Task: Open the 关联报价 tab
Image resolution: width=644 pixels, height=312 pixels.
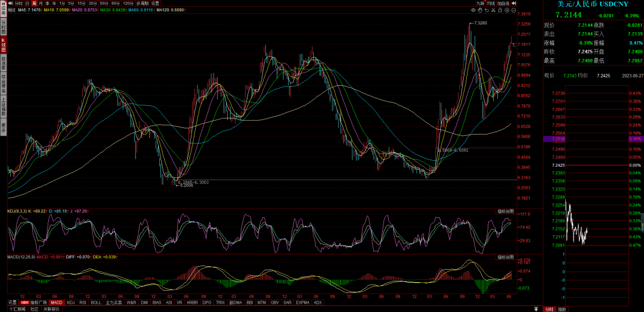Action: (x=51, y=309)
